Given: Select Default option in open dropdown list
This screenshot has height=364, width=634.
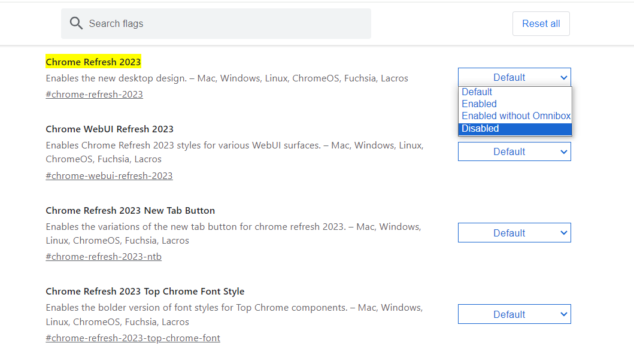Looking at the screenshot, I should pos(515,92).
